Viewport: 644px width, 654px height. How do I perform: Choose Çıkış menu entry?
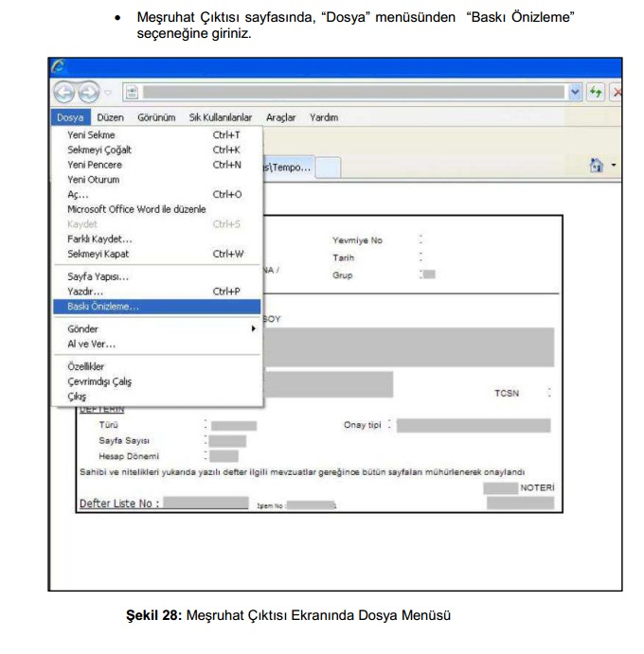(157, 397)
